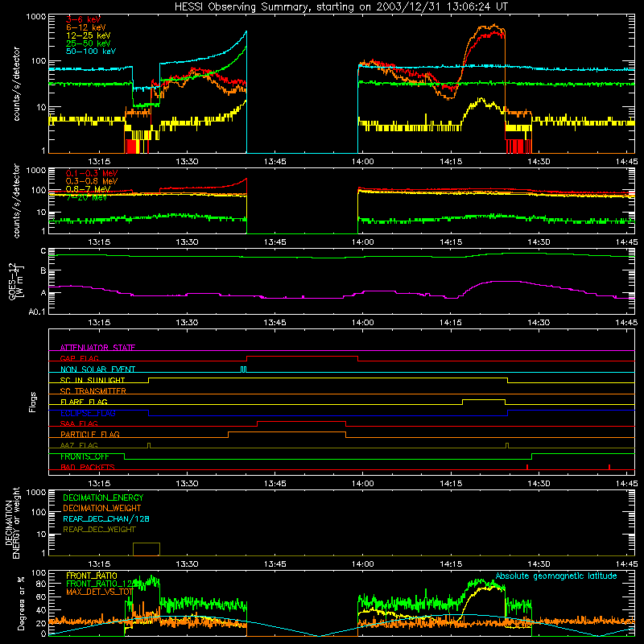Select the 3-6 keV legend label

[x=83, y=19]
